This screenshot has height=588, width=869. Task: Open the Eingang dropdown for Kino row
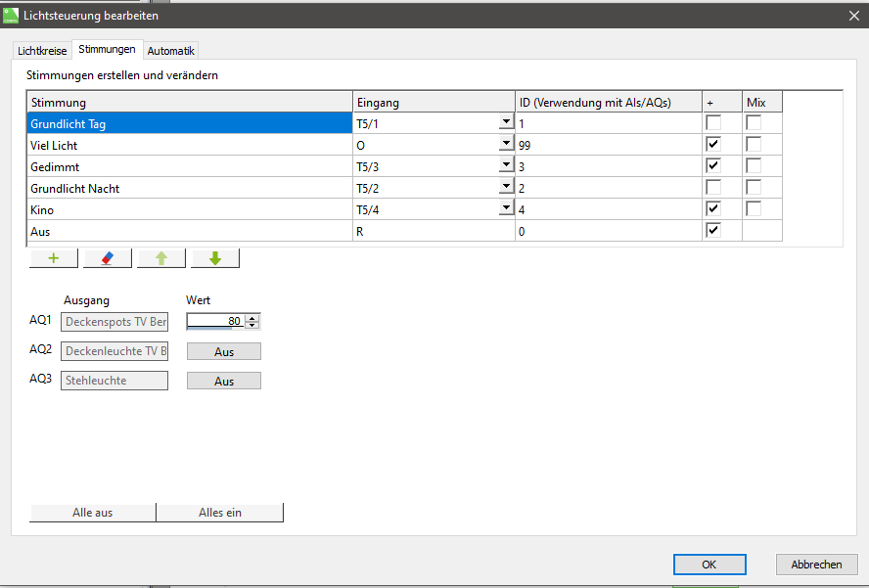click(505, 209)
